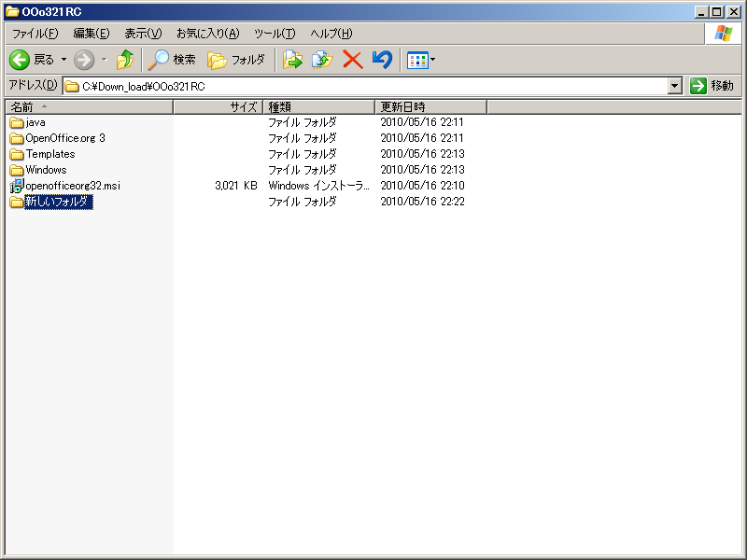Undo with the blue curved arrow icon

(382, 60)
